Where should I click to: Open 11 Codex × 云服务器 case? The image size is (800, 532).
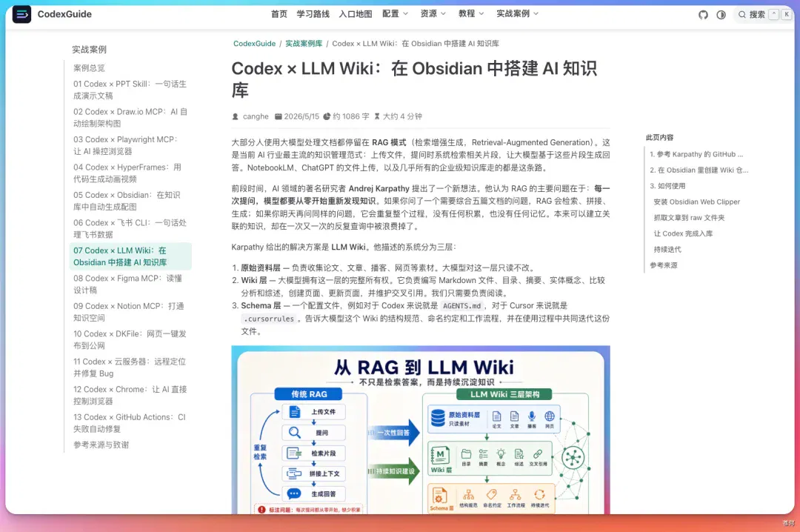[x=130, y=367]
